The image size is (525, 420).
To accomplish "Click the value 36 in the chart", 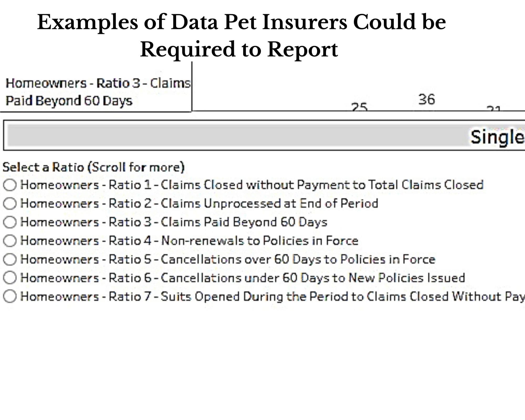I will [x=427, y=99].
